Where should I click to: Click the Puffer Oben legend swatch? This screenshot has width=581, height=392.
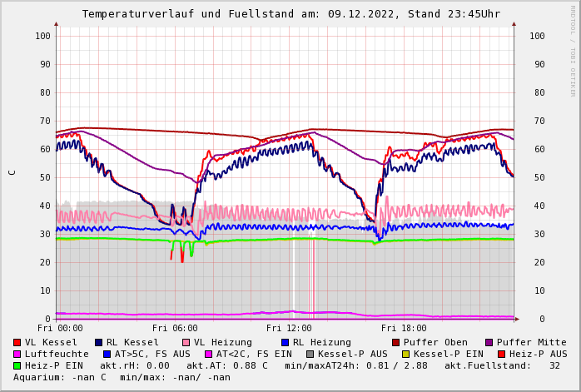point(396,342)
